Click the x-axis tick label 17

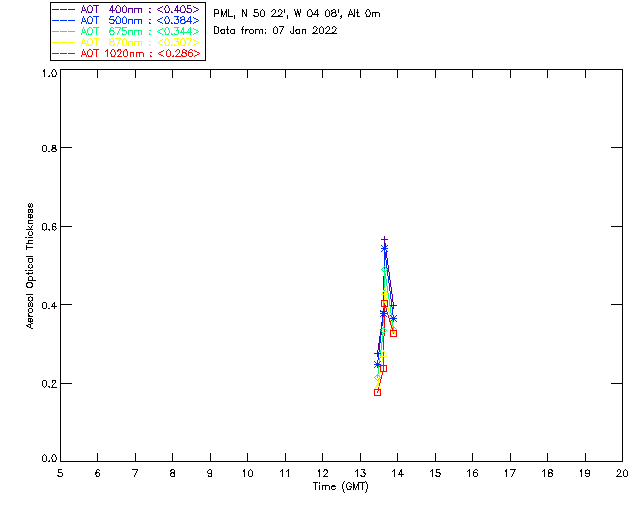[510, 473]
